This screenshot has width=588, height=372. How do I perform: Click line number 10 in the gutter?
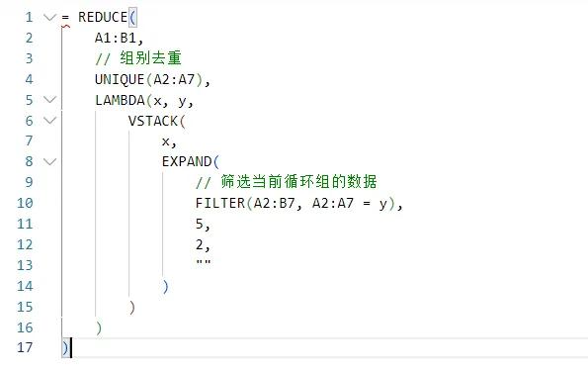click(25, 203)
